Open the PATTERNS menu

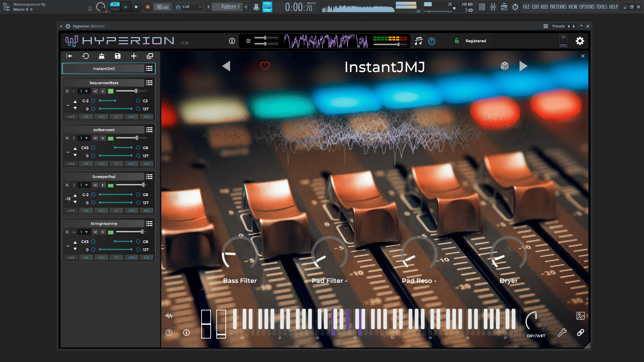[x=558, y=7]
